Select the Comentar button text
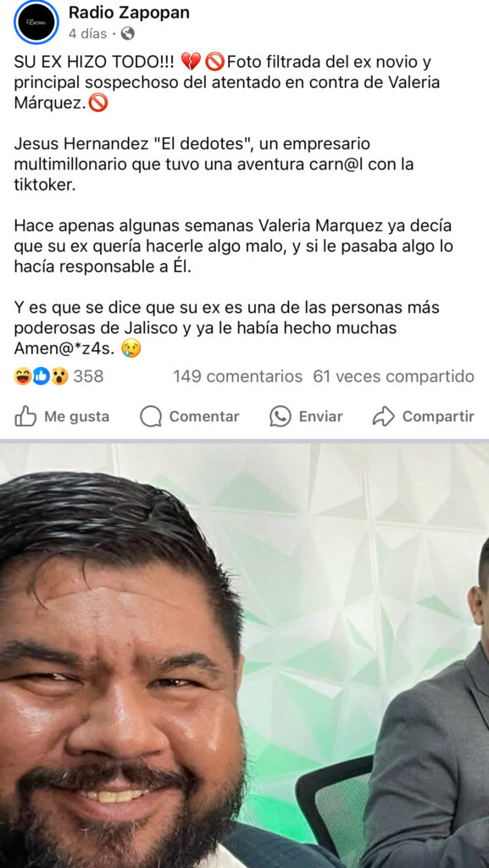 [x=204, y=417]
